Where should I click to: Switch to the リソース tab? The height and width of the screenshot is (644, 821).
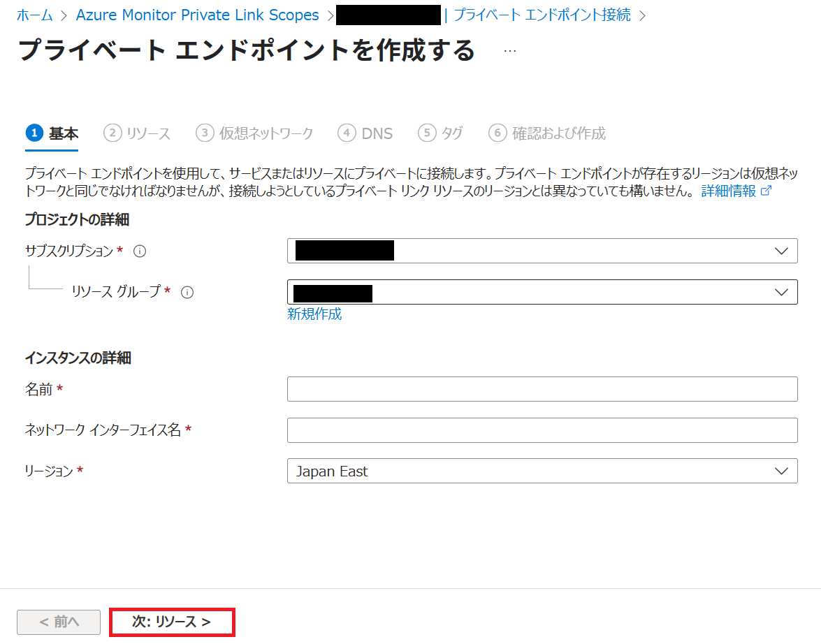click(137, 133)
